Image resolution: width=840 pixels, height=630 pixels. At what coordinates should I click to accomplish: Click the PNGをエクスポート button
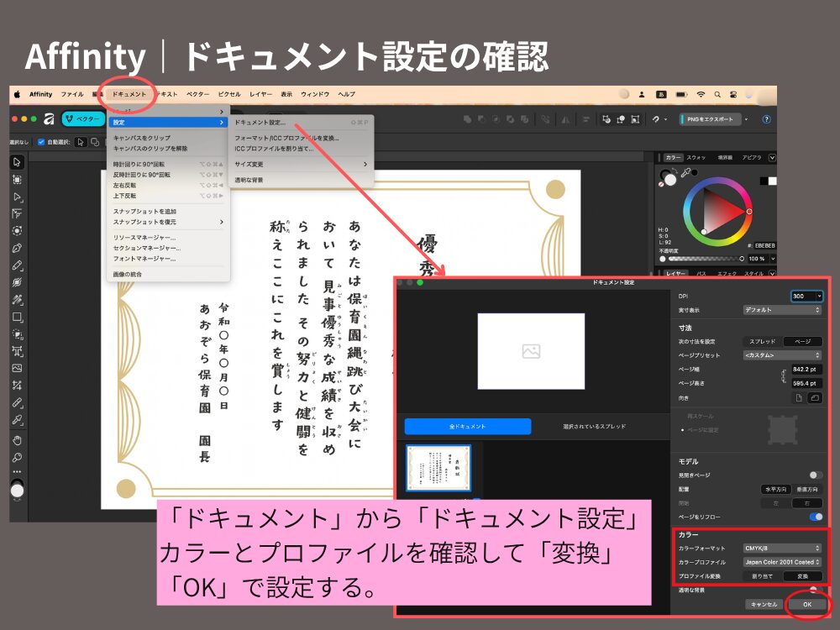710,119
